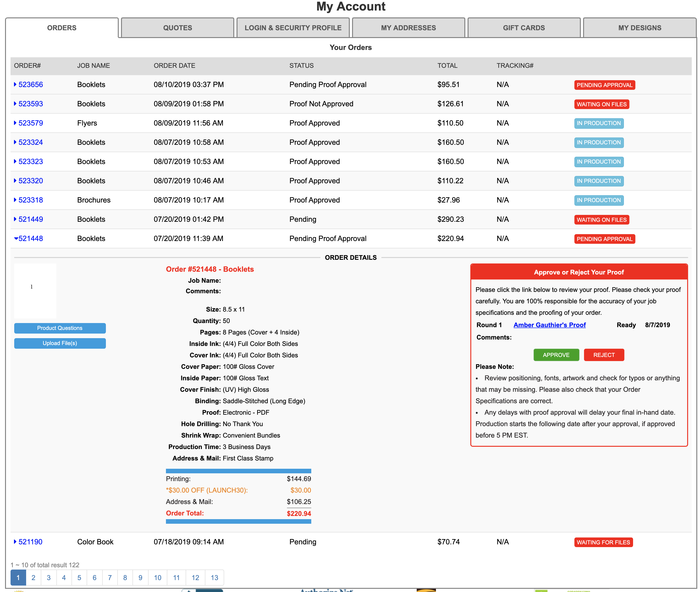700x592 pixels.
Task: Click the green Approve button
Action: pyautogui.click(x=556, y=355)
